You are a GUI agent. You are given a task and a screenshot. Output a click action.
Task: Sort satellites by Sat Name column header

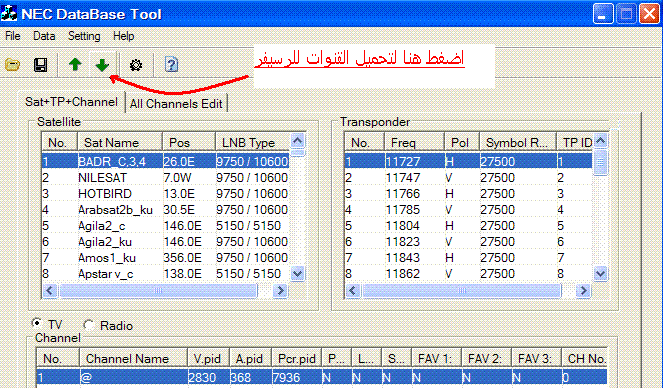coord(120,142)
